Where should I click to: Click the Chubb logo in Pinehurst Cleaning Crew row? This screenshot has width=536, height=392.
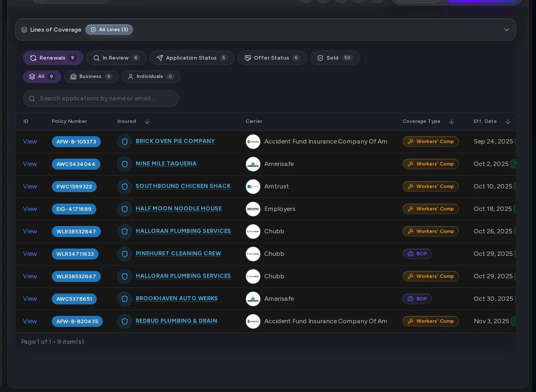pos(253,254)
